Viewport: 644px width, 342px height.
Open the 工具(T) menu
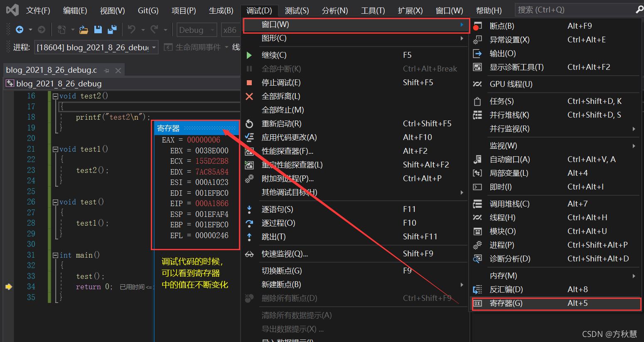pos(373,10)
